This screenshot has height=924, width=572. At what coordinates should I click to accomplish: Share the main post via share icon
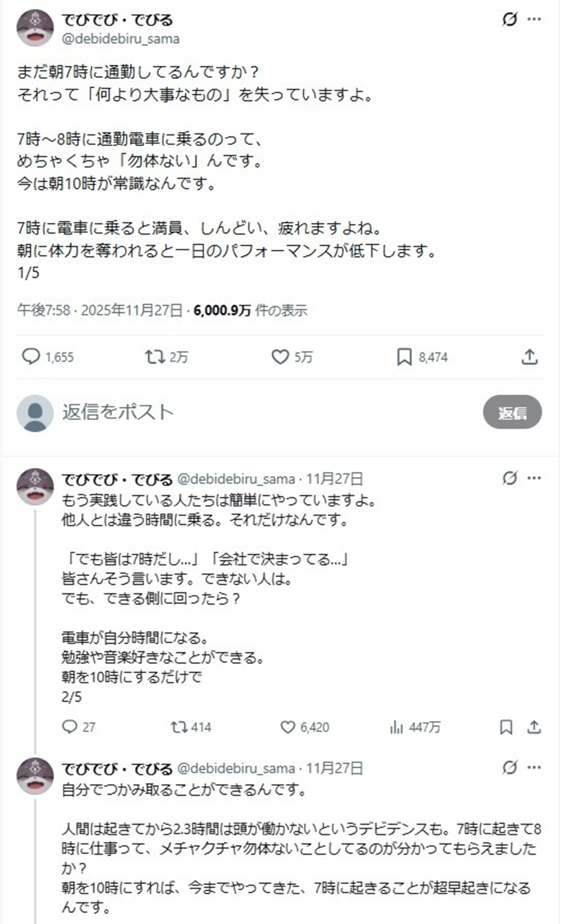[x=530, y=357]
